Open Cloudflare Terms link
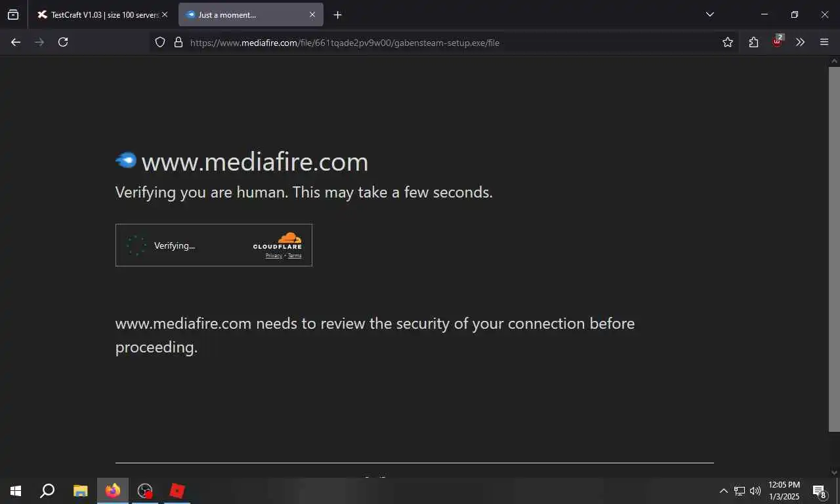The width and height of the screenshot is (840, 504). pos(295,256)
